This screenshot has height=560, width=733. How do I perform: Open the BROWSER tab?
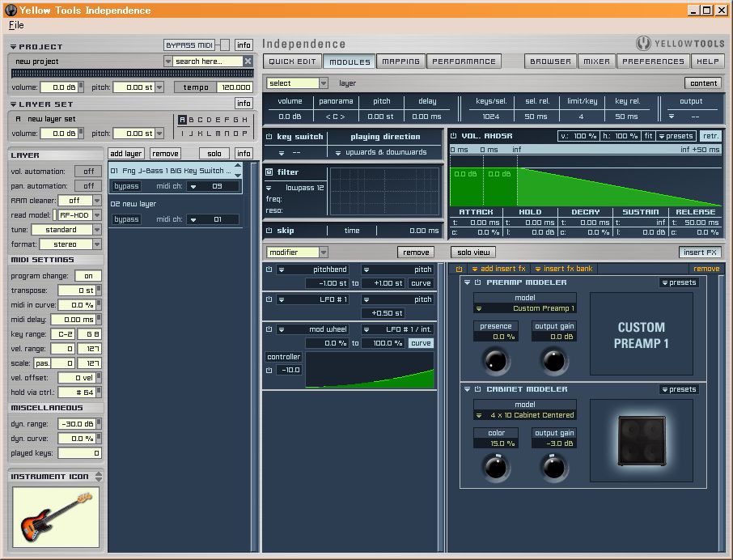[550, 62]
